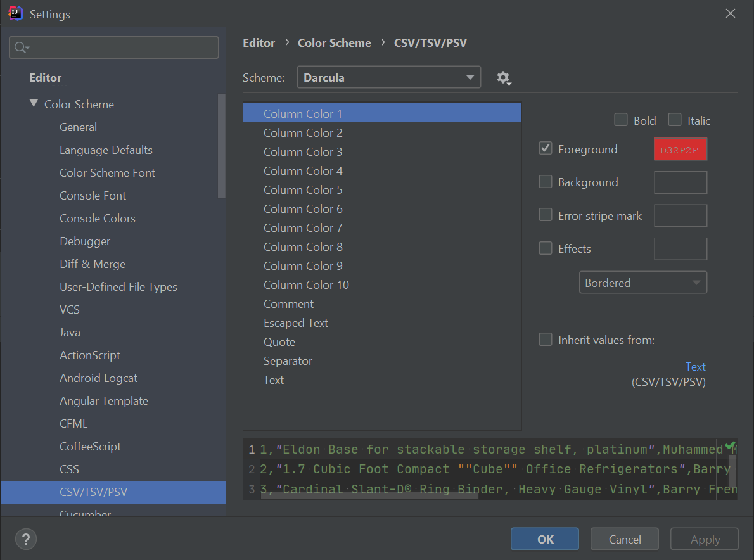Select Column Color 1 attribute
754x560 pixels.
pyautogui.click(x=382, y=113)
